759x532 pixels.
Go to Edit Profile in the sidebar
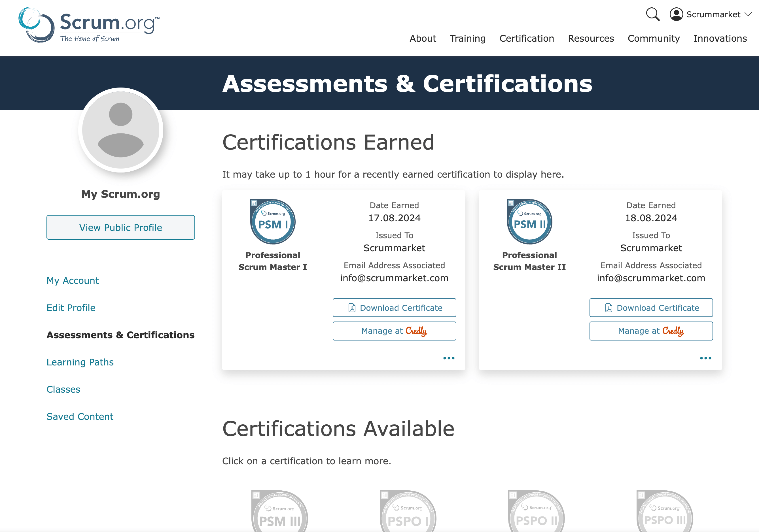71,308
